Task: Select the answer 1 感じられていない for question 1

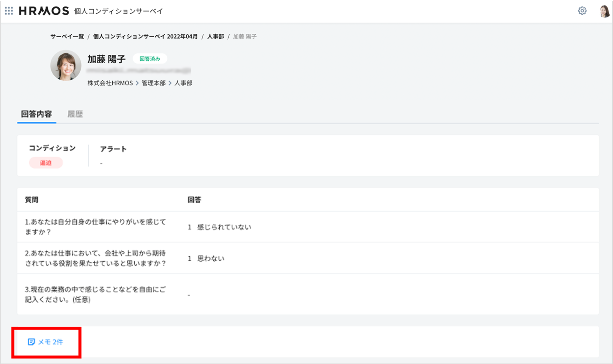Action: pyautogui.click(x=220, y=227)
